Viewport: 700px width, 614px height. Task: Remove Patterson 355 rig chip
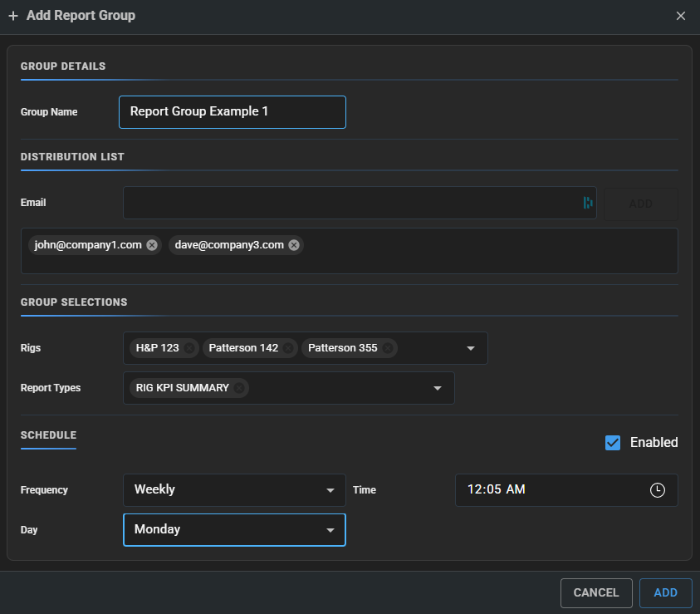[x=388, y=348]
